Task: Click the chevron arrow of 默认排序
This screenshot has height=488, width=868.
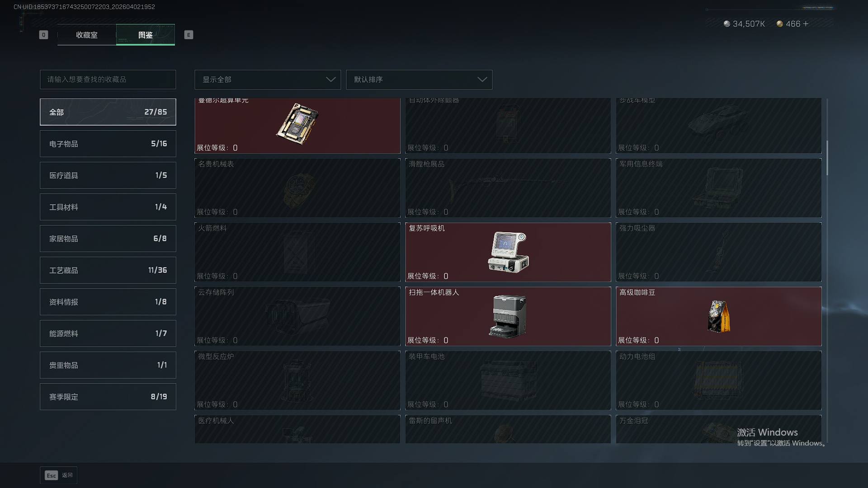Action: (482, 80)
